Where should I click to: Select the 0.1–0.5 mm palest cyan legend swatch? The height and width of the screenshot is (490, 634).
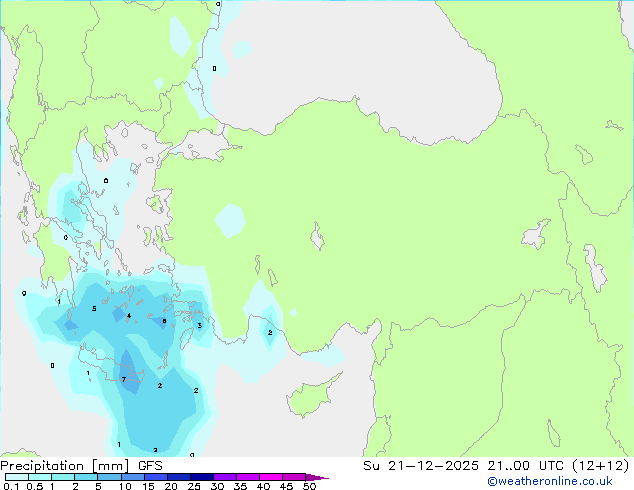[17, 477]
